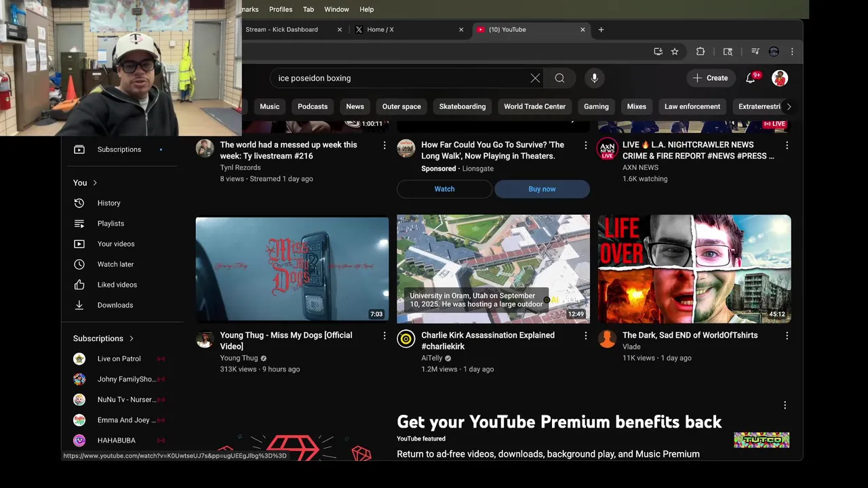Open the Chrome profile avatar in toolbar
868x488 pixels.
pyautogui.click(x=774, y=52)
